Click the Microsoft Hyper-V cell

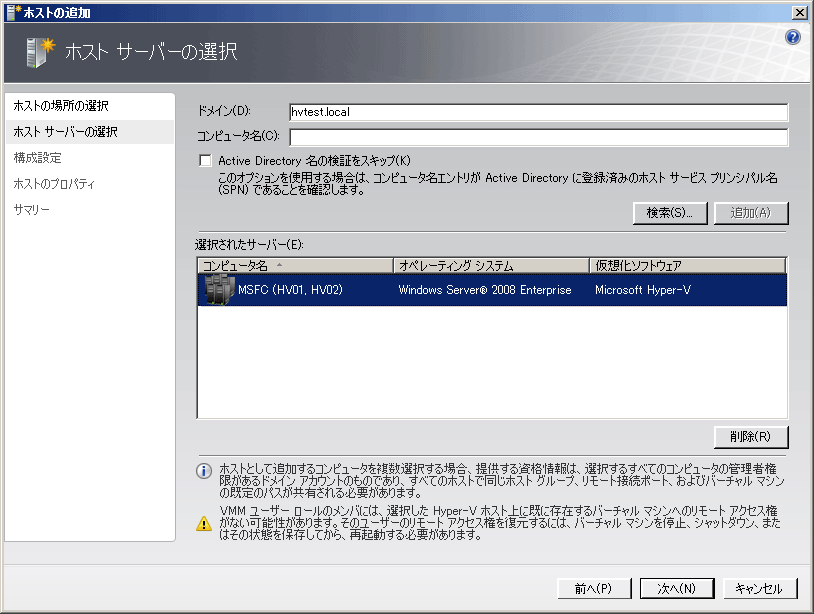643,290
